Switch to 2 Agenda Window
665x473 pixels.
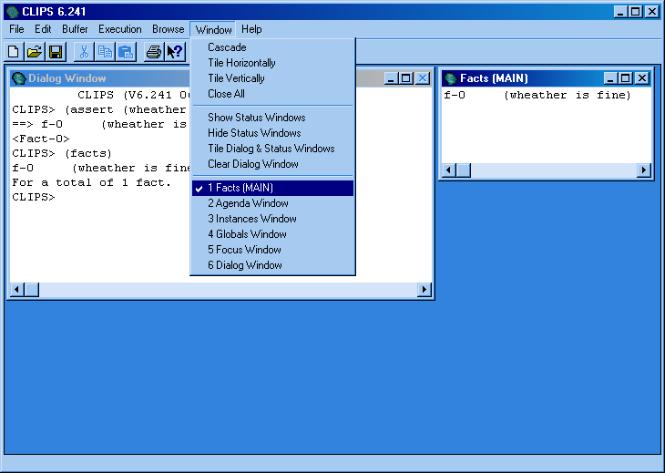click(x=272, y=203)
